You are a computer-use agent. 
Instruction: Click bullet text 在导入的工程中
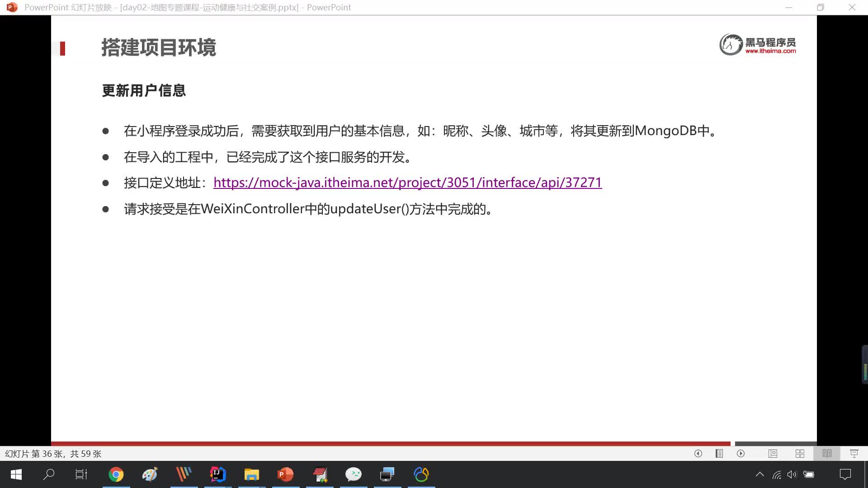point(269,157)
